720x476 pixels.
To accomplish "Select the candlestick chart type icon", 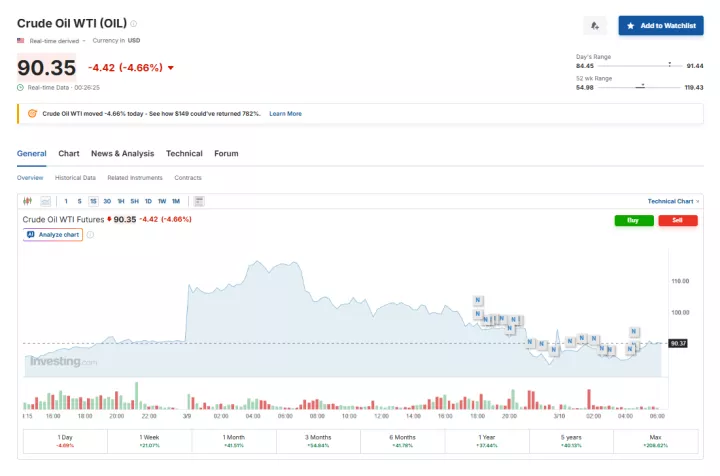I will (x=28, y=201).
